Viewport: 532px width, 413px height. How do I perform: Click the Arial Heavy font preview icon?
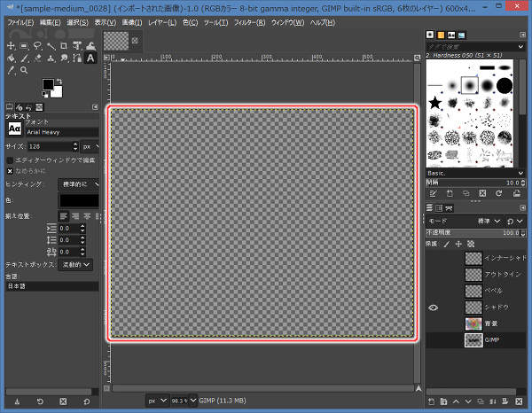coord(15,128)
